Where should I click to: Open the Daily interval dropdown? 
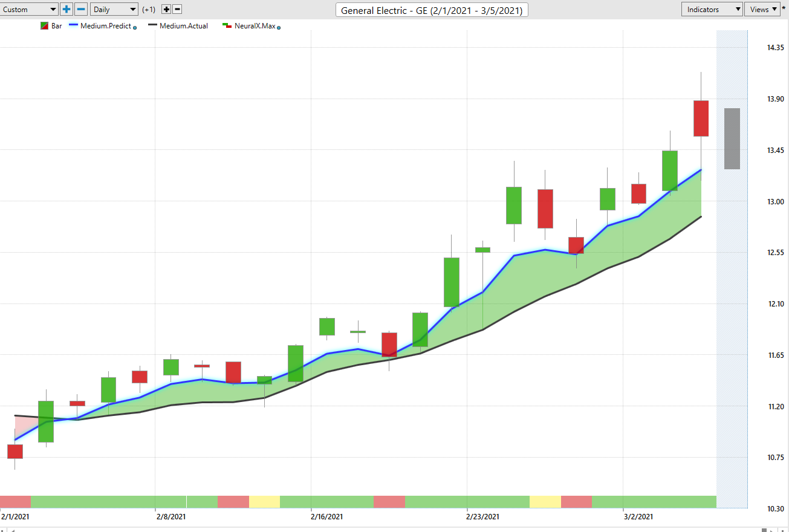(114, 10)
